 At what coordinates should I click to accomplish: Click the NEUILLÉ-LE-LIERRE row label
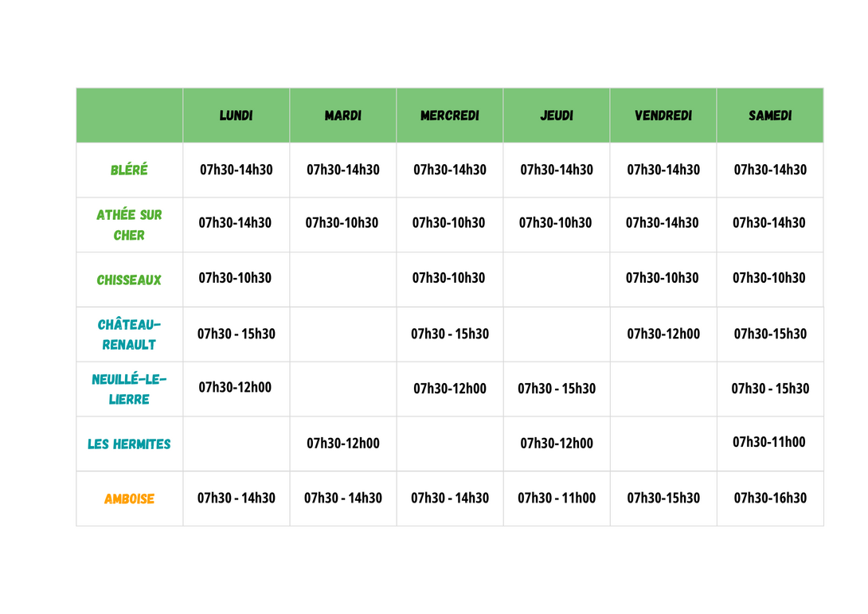pyautogui.click(x=129, y=389)
